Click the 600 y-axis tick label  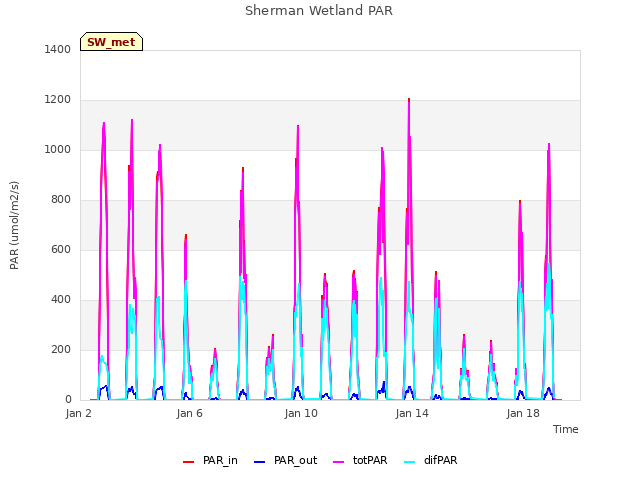pyautogui.click(x=61, y=249)
